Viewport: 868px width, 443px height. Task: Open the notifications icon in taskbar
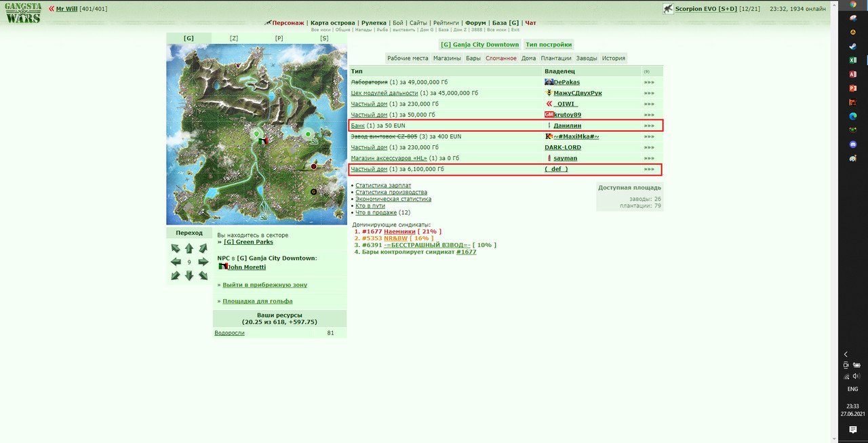pyautogui.click(x=853, y=429)
